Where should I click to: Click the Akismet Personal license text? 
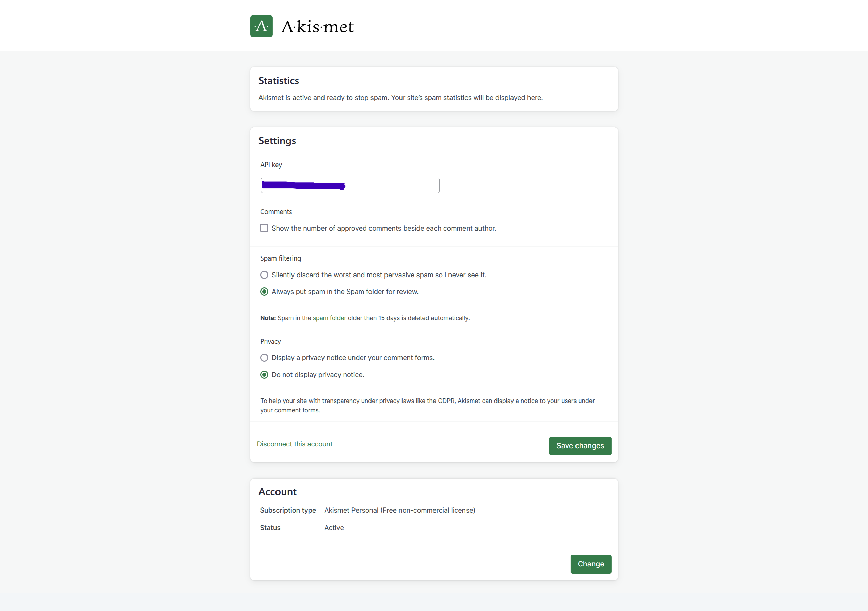pyautogui.click(x=399, y=510)
